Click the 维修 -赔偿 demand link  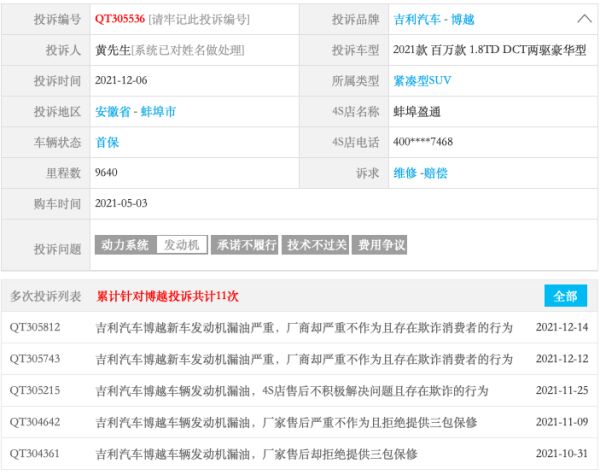tap(421, 173)
